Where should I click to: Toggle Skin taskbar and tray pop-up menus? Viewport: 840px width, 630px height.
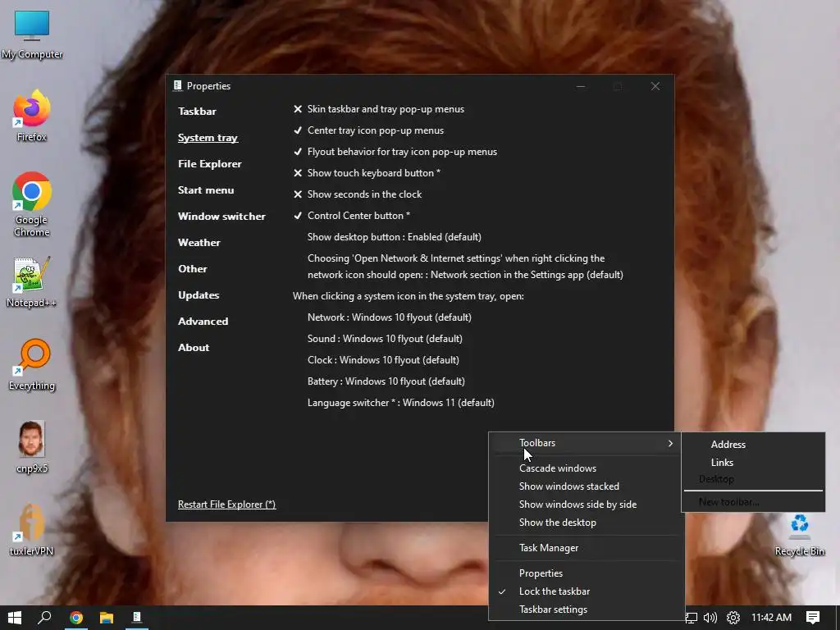pyautogui.click(x=379, y=109)
